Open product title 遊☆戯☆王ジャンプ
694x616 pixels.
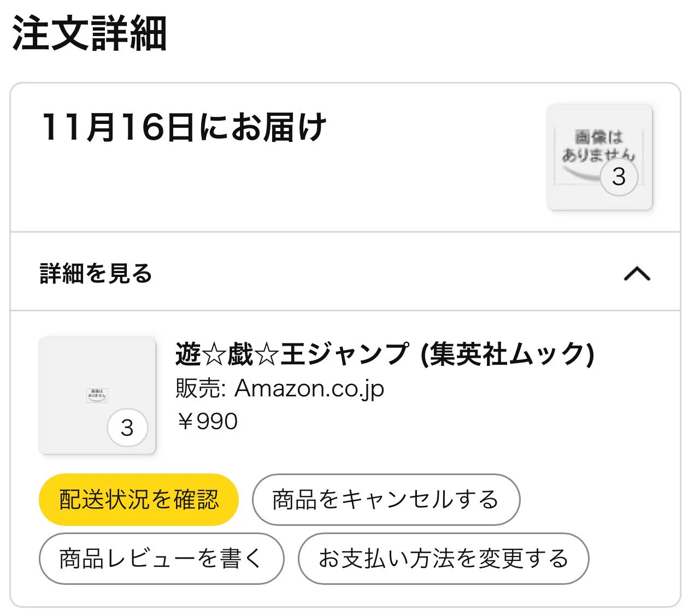(x=292, y=354)
